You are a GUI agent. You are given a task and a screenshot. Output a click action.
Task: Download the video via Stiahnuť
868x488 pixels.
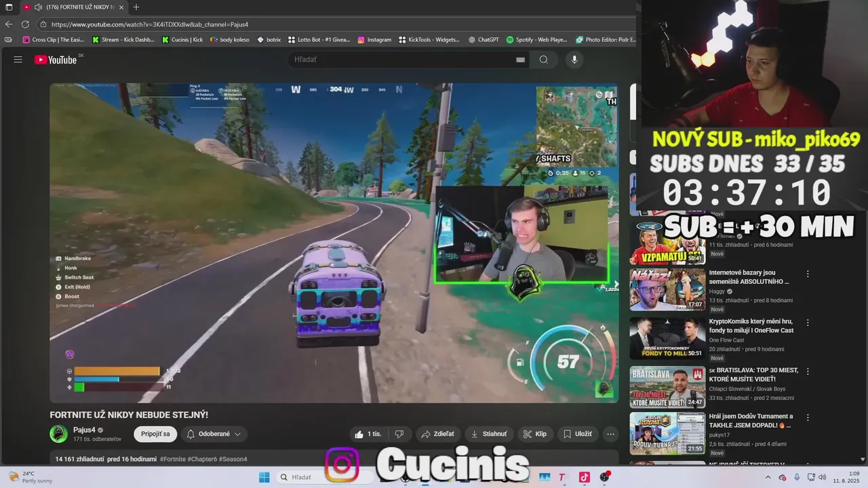[489, 434]
